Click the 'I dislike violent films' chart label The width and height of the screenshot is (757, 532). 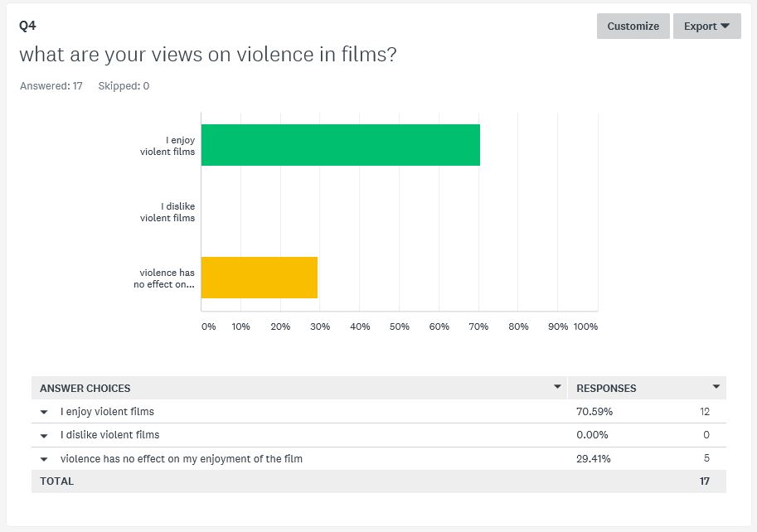(x=167, y=212)
